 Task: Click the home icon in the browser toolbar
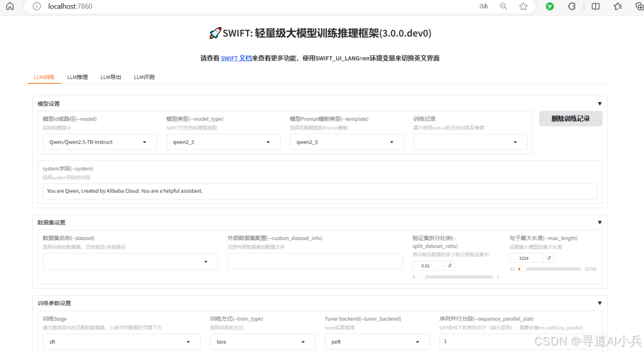pyautogui.click(x=10, y=6)
